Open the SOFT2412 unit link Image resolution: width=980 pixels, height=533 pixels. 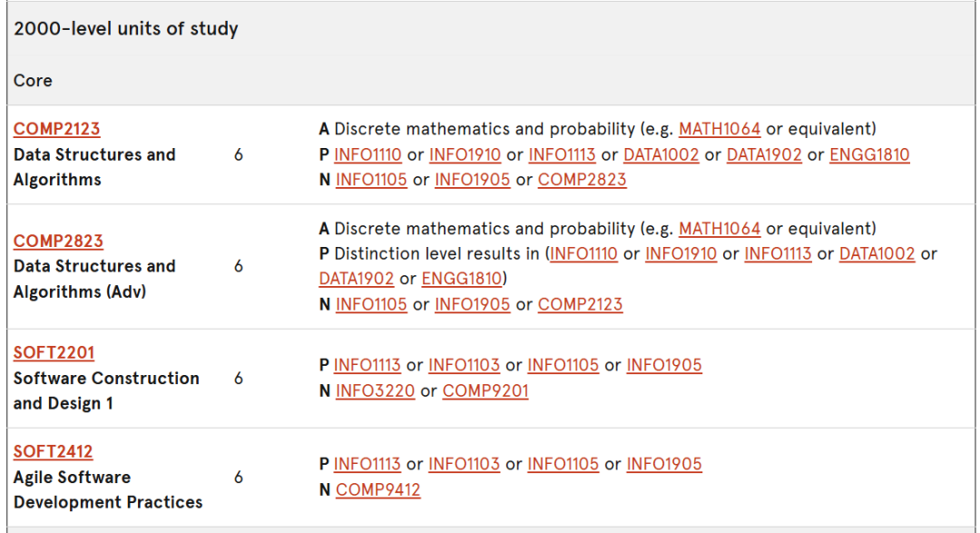[54, 451]
